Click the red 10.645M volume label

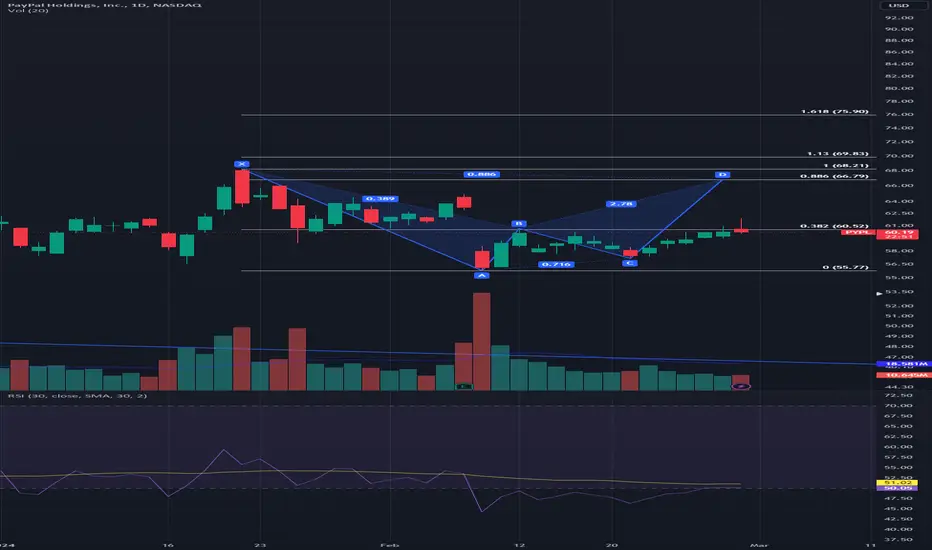(903, 375)
